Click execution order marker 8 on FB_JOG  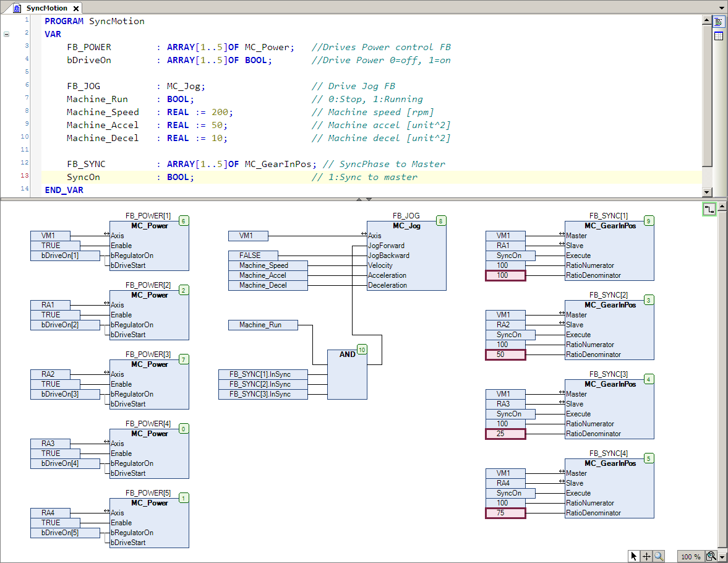(441, 221)
